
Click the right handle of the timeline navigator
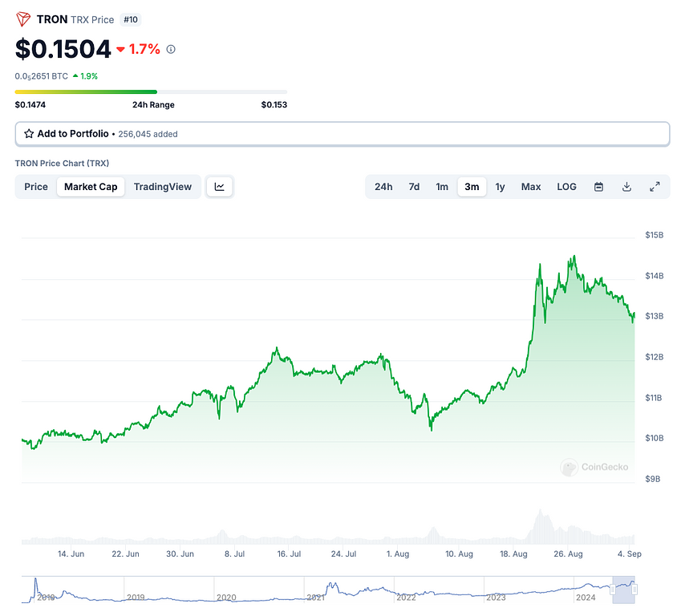click(634, 590)
